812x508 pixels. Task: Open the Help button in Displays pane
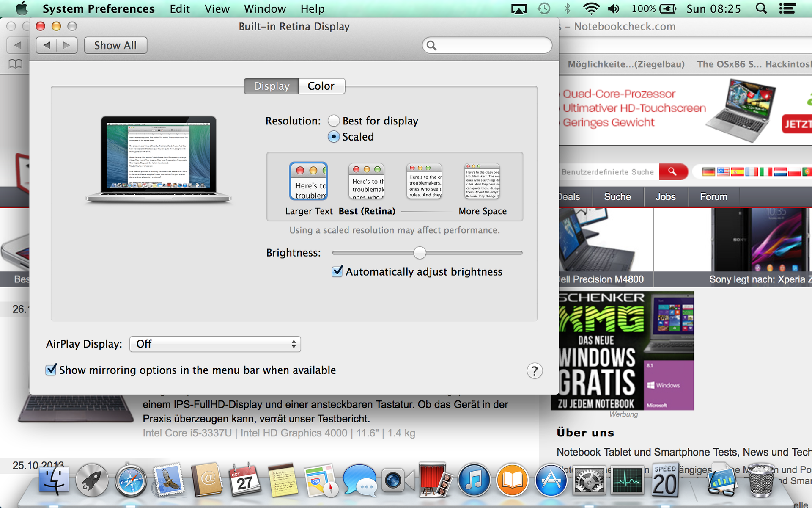pyautogui.click(x=534, y=371)
